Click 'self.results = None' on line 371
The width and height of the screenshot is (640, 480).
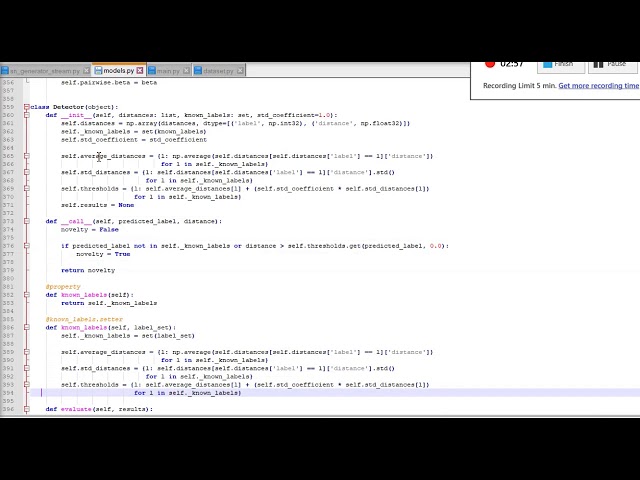[98, 205]
